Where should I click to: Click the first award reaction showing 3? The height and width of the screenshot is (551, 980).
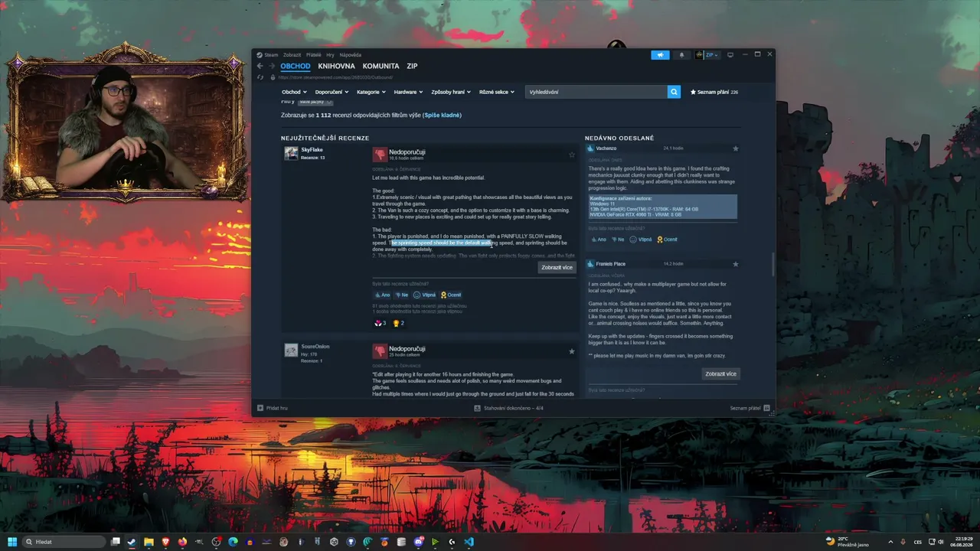pyautogui.click(x=380, y=323)
